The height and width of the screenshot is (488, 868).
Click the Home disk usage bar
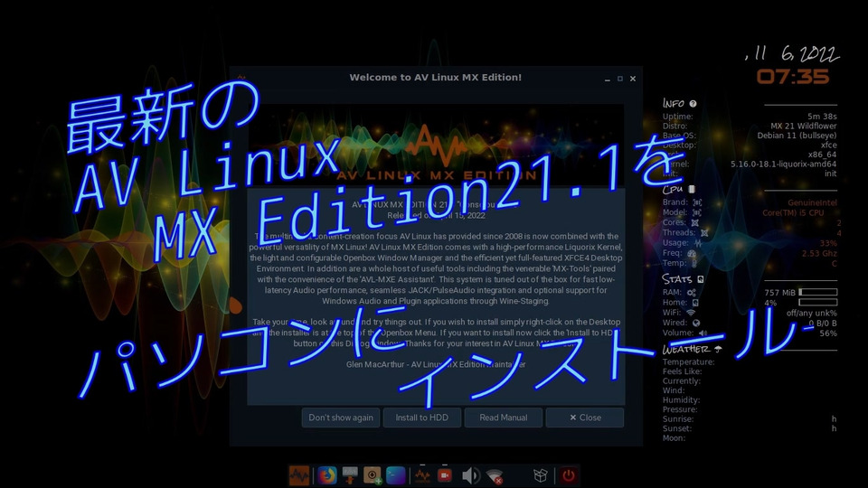point(817,302)
